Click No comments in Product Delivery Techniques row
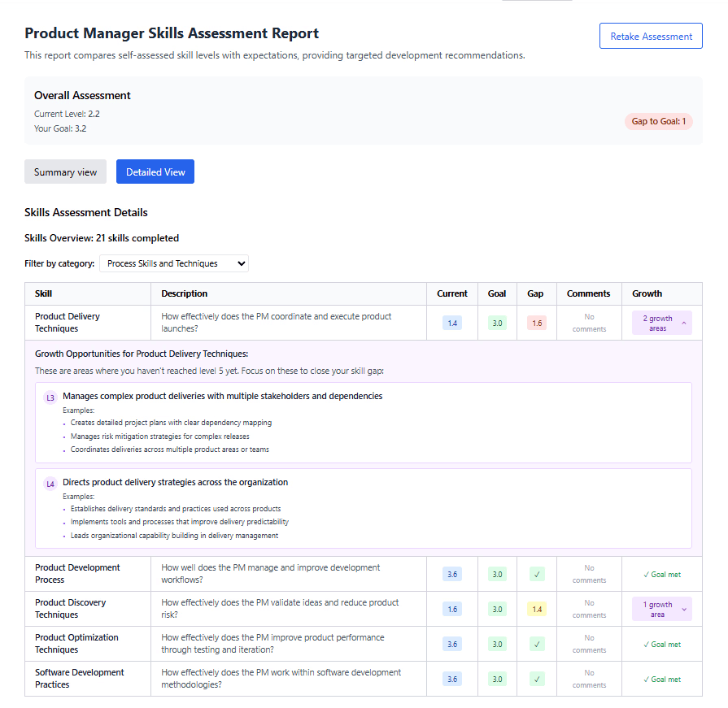The width and height of the screenshot is (728, 708). 589,323
